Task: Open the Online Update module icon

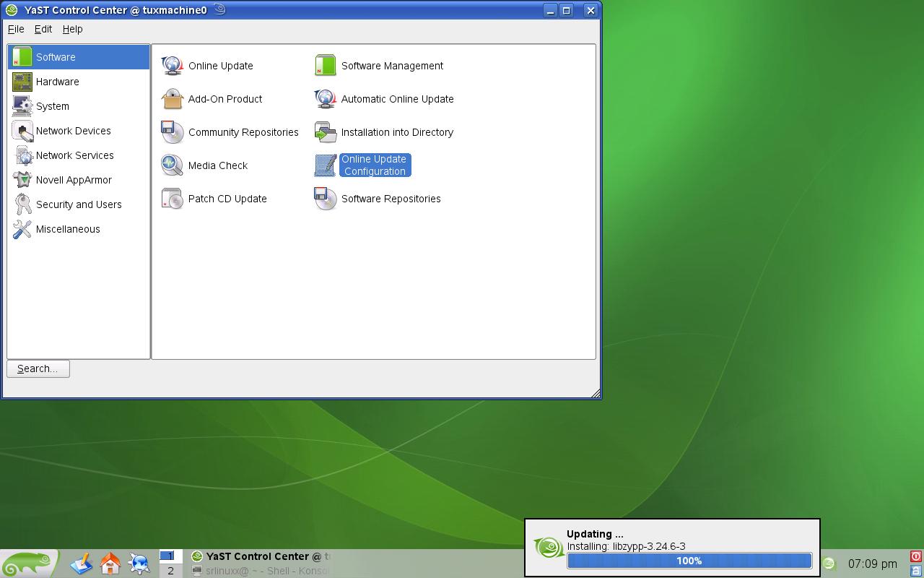Action: pos(173,66)
